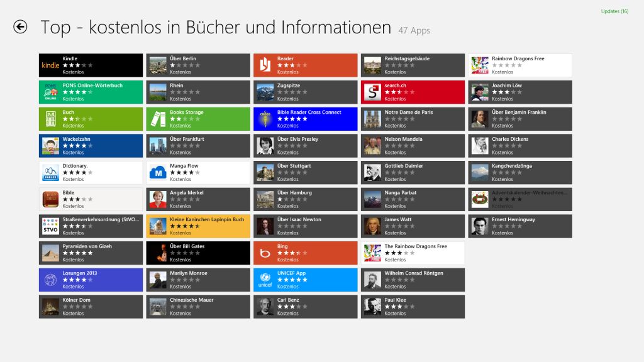
Task: Open the Kölner Dom thumbnail
Action: tap(50, 307)
